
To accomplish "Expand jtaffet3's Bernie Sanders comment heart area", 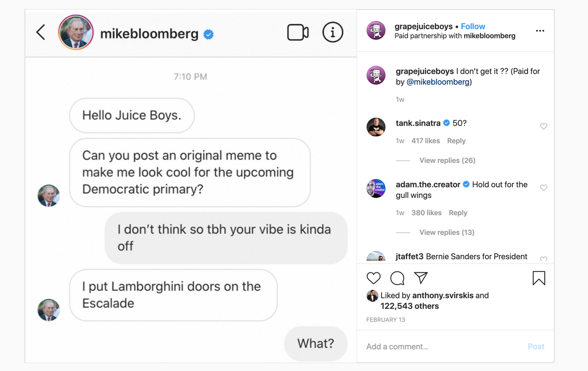I will [544, 259].
